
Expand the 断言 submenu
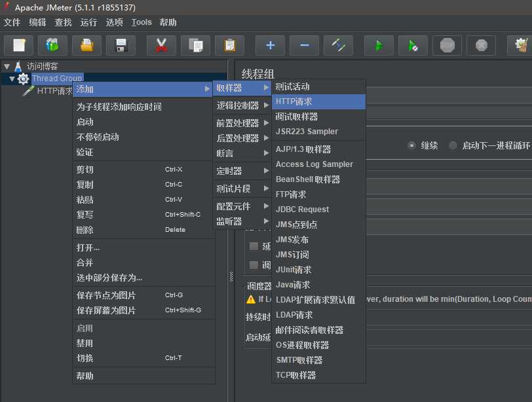pyautogui.click(x=242, y=153)
